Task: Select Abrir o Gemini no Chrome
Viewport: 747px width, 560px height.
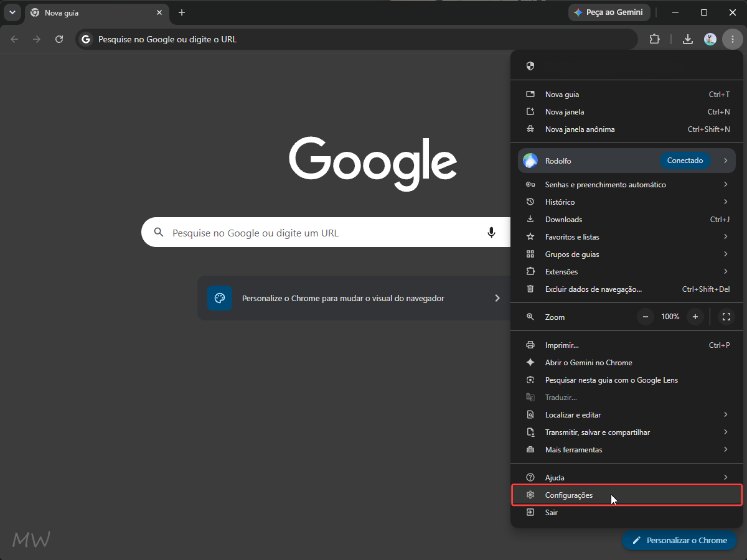Action: pos(627,363)
